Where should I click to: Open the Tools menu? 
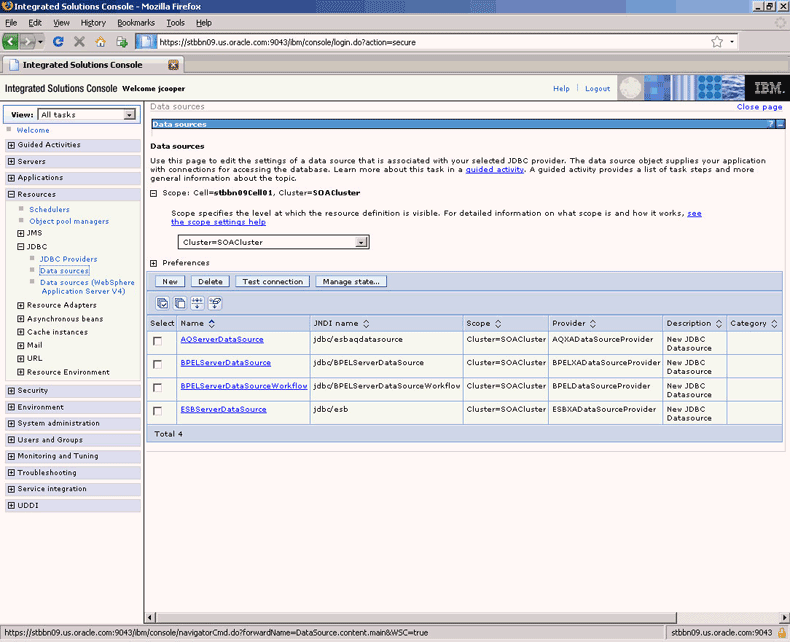[175, 23]
